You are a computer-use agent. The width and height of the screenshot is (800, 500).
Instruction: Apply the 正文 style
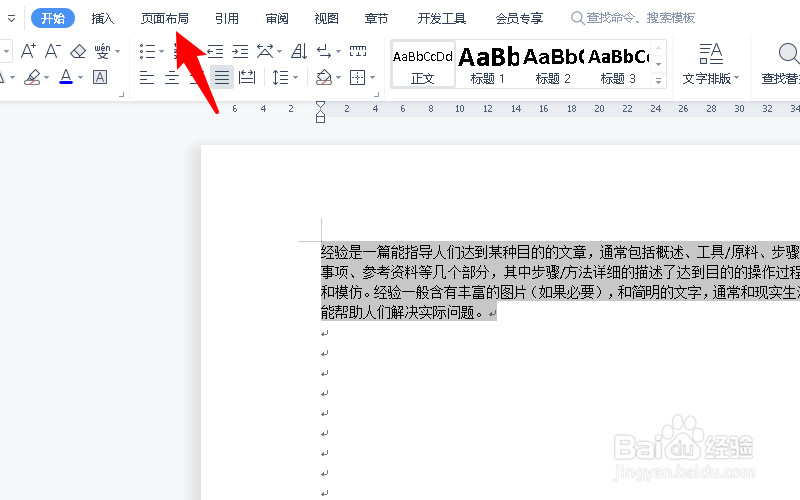423,65
